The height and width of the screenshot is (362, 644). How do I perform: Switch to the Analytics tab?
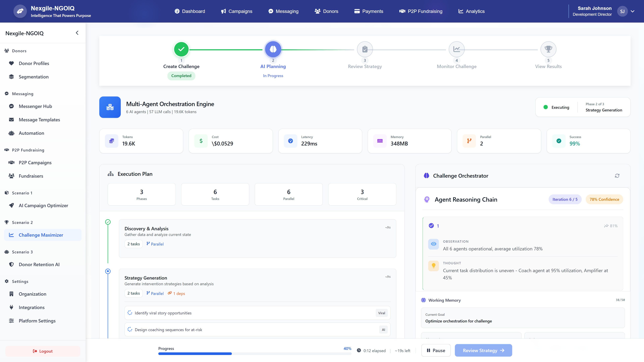[471, 11]
